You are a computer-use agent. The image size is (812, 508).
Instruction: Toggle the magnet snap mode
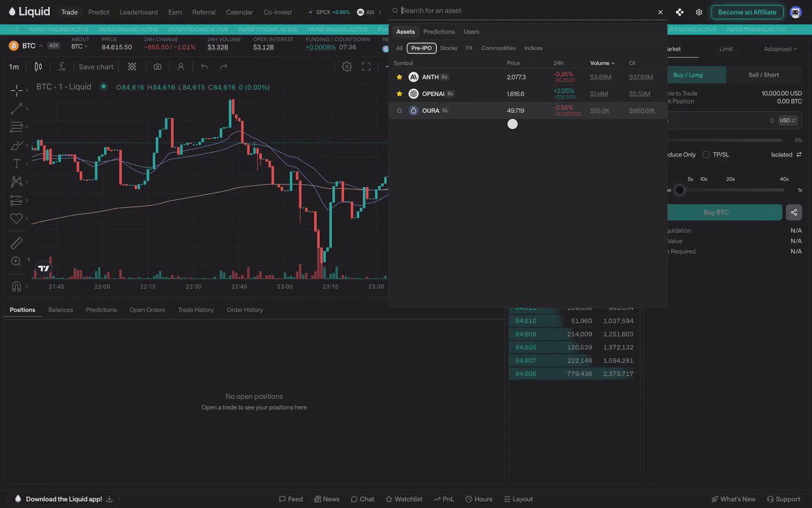pos(16,287)
